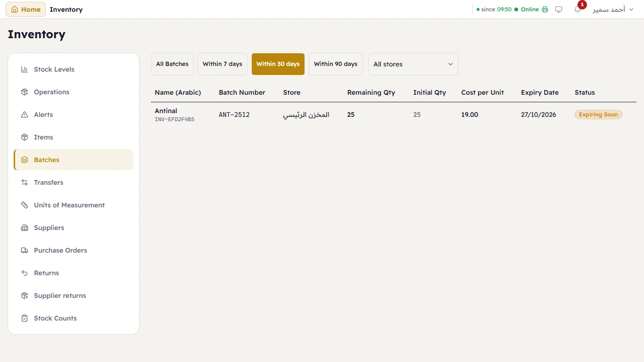
Task: Click the Items cube icon
Action: click(25, 137)
